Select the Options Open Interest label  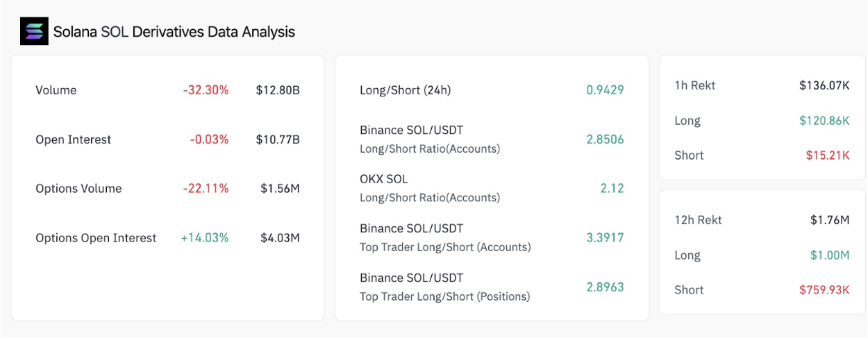[x=96, y=238]
